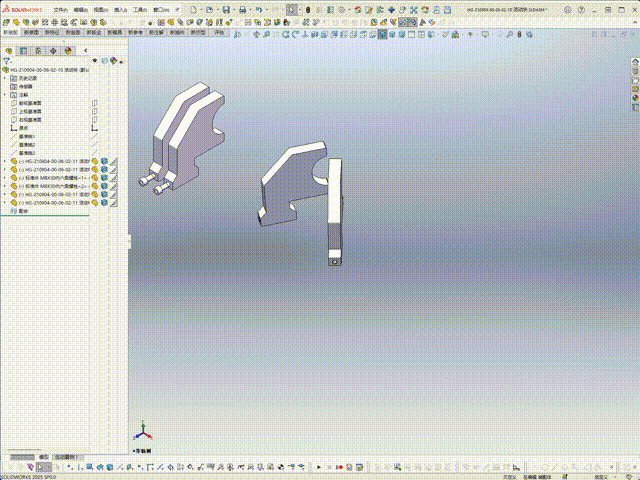Expand the M8X30 <2> bolt component
640x480 pixels.
click(x=5, y=186)
